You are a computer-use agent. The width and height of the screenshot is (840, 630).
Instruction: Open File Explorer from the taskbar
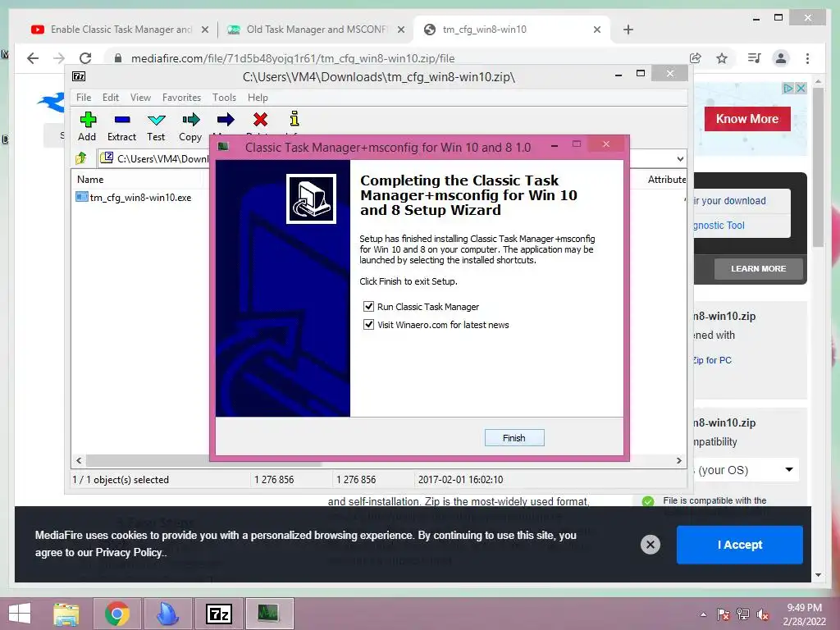pyautogui.click(x=66, y=614)
